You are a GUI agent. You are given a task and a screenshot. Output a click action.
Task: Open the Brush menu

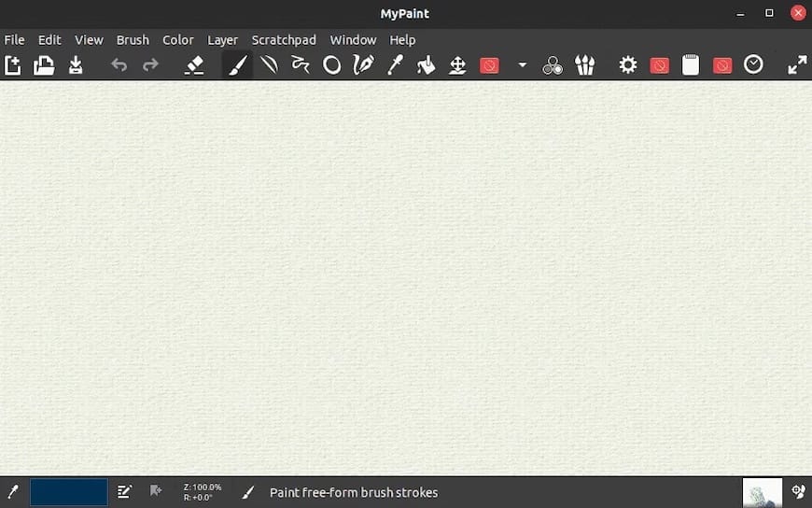(x=133, y=40)
